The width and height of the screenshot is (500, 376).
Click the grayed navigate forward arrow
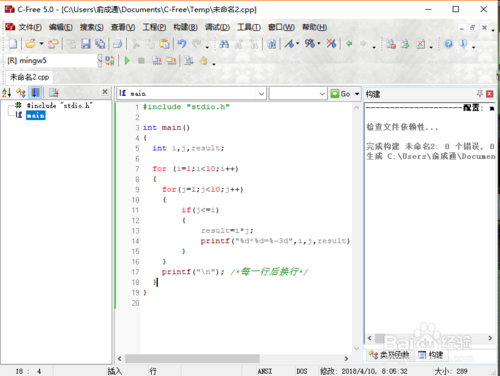363,44
